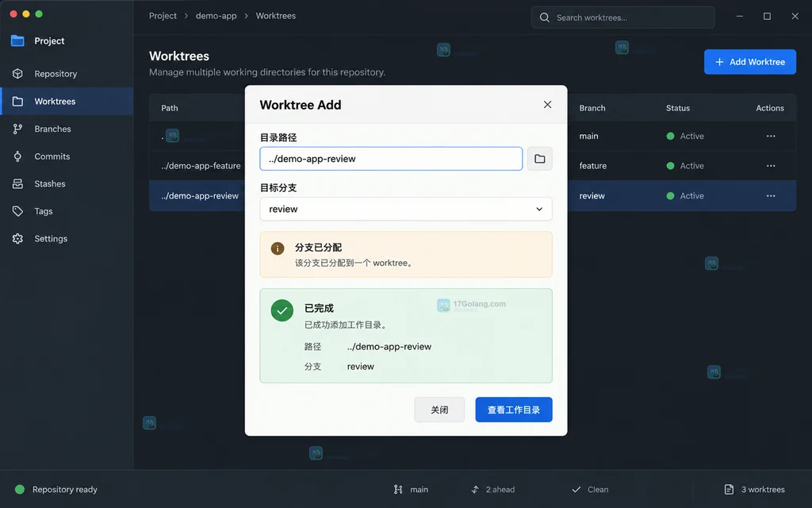This screenshot has height=508, width=812.
Task: Click the 2 ahead sync indicator
Action: pyautogui.click(x=492, y=489)
